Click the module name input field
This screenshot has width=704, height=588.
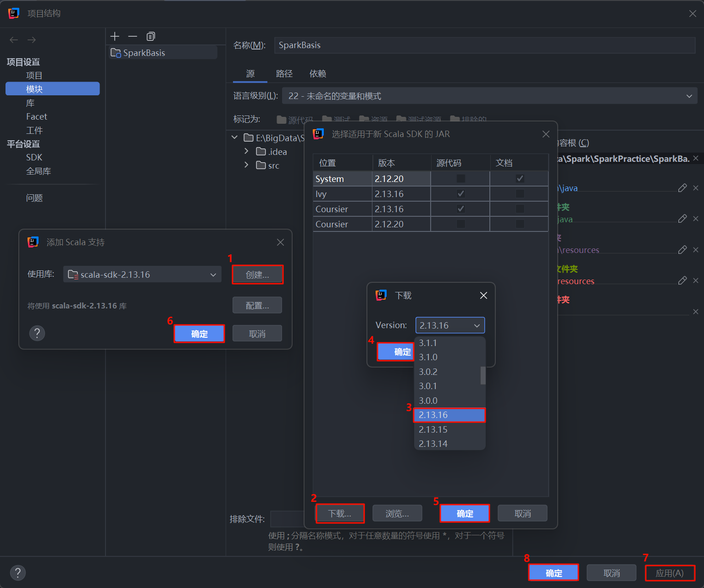point(484,45)
